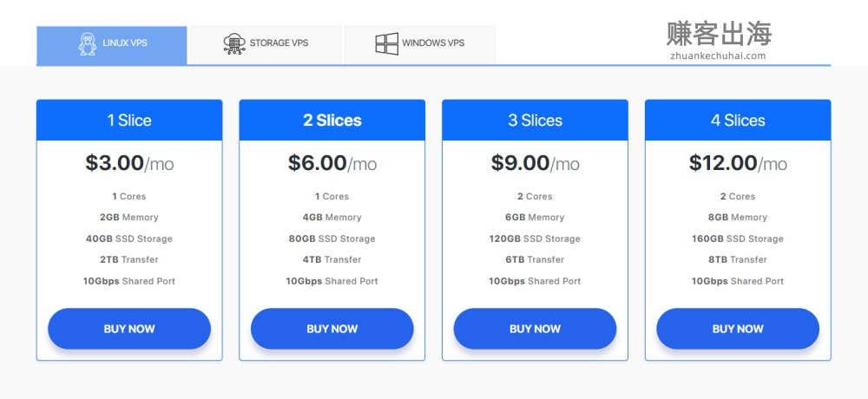Open the Storage VPS tab
Screen dimensions: 868x399
pyautogui.click(x=266, y=44)
